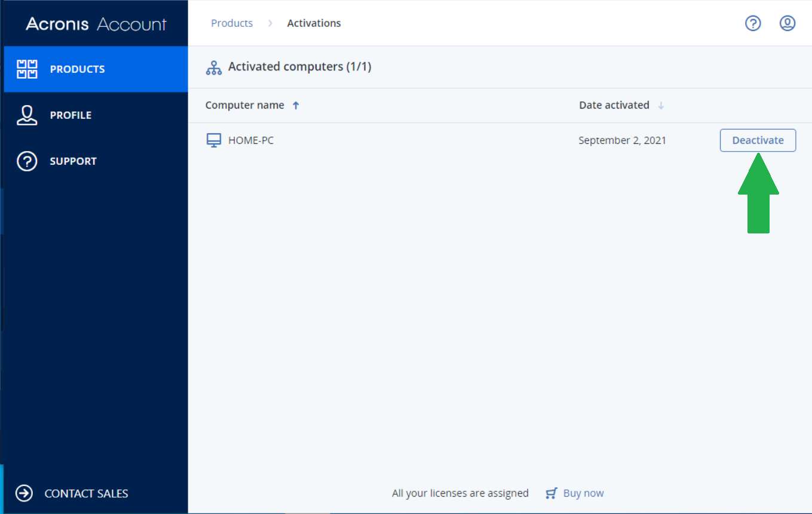Click the Activated computers network icon
The height and width of the screenshot is (514, 812).
point(213,67)
